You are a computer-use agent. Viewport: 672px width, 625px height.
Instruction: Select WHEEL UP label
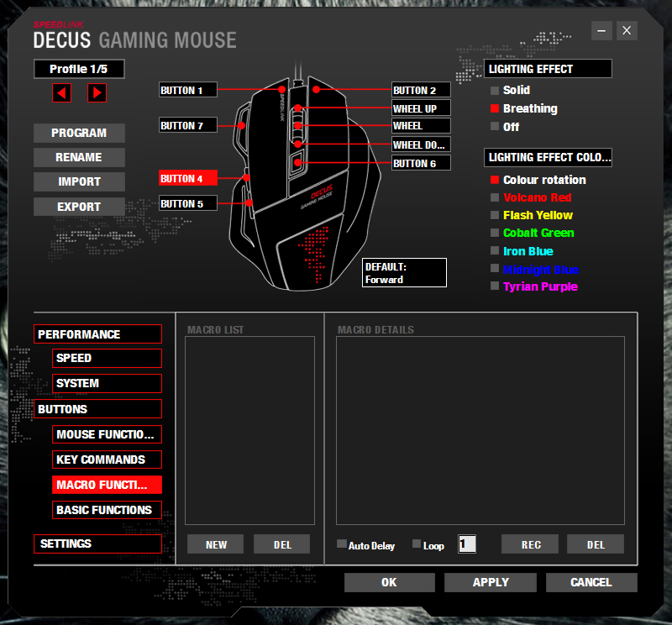(421, 108)
